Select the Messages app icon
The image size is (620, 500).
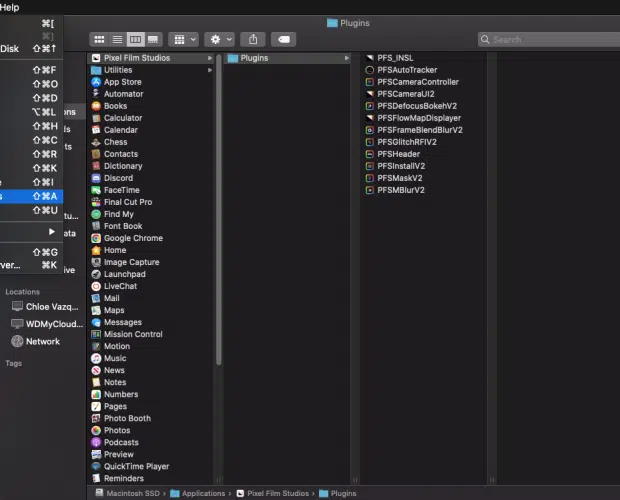point(96,322)
